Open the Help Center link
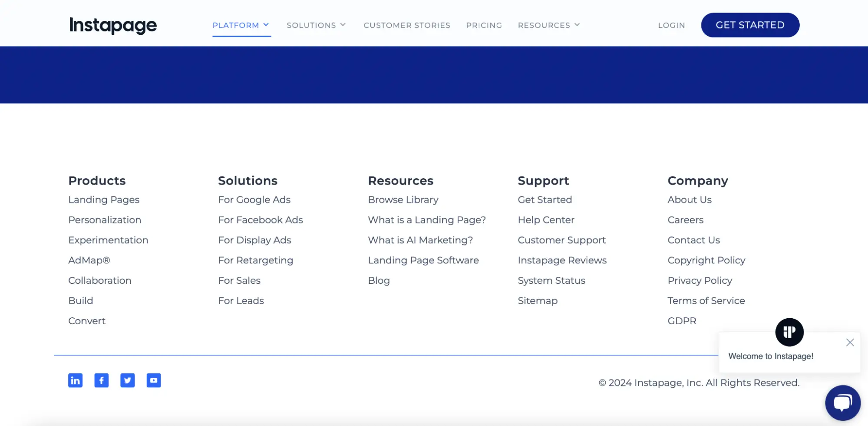 click(x=546, y=220)
